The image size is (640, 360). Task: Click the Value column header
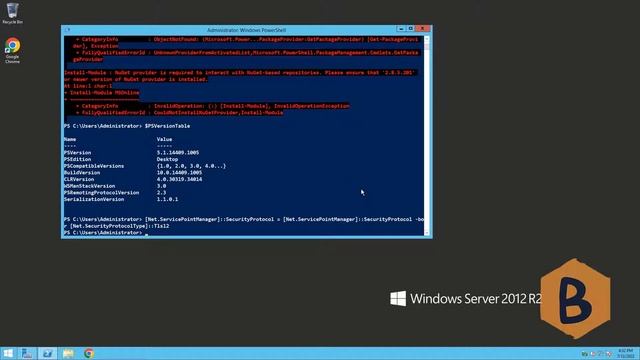[164, 139]
